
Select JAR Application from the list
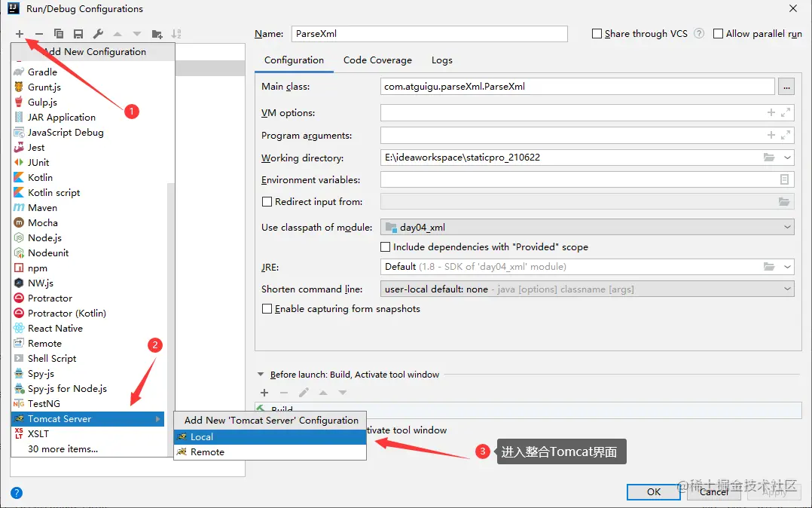87,117
